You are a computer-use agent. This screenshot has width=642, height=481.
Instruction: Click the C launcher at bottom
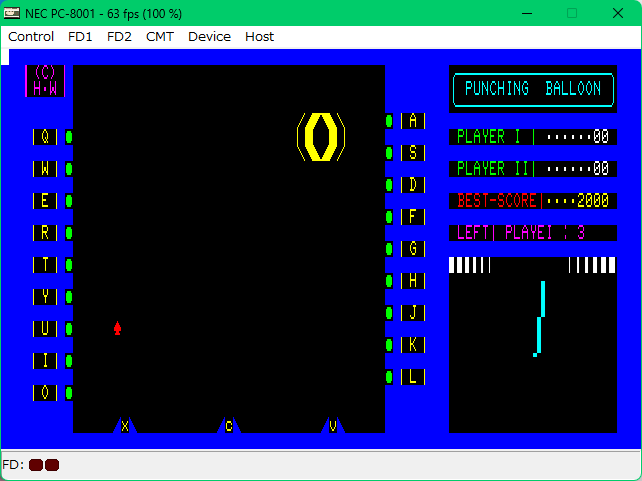[229, 426]
